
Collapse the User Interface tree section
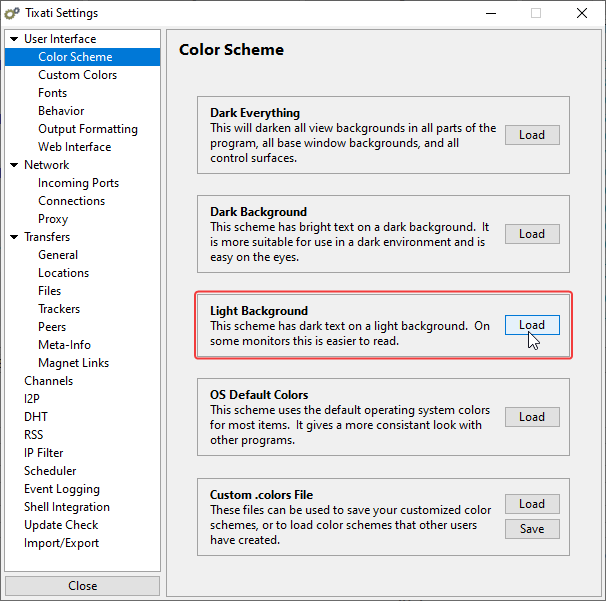coord(14,39)
